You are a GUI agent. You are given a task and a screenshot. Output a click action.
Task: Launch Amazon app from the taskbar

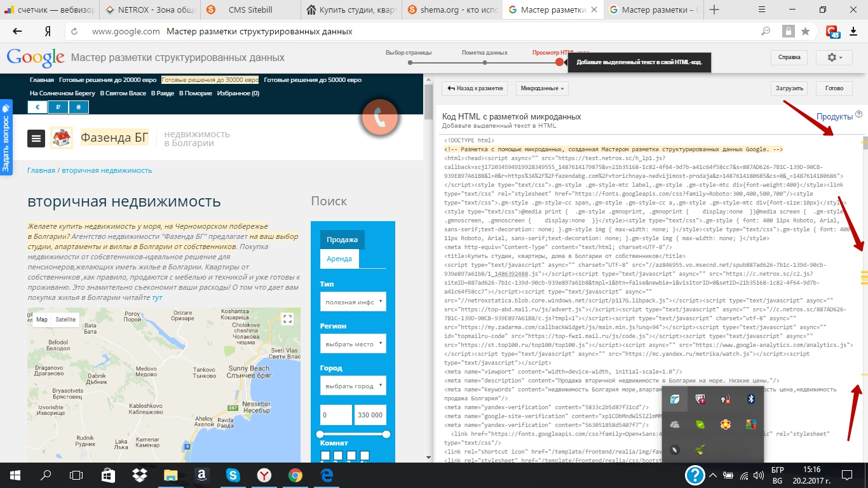pyautogui.click(x=201, y=475)
